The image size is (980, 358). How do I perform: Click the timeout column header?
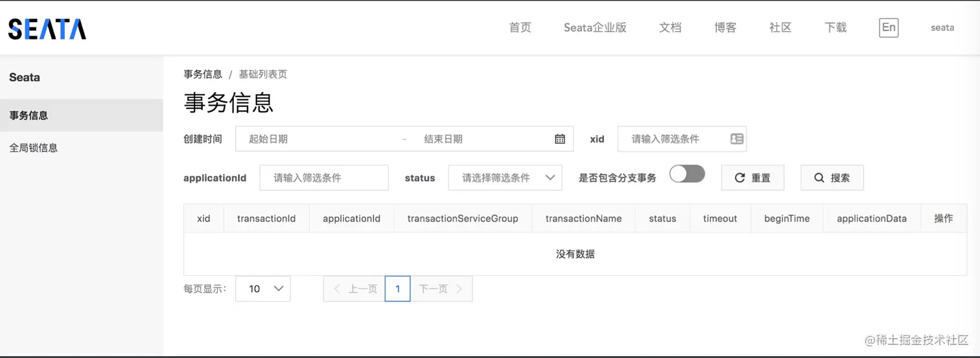point(720,219)
